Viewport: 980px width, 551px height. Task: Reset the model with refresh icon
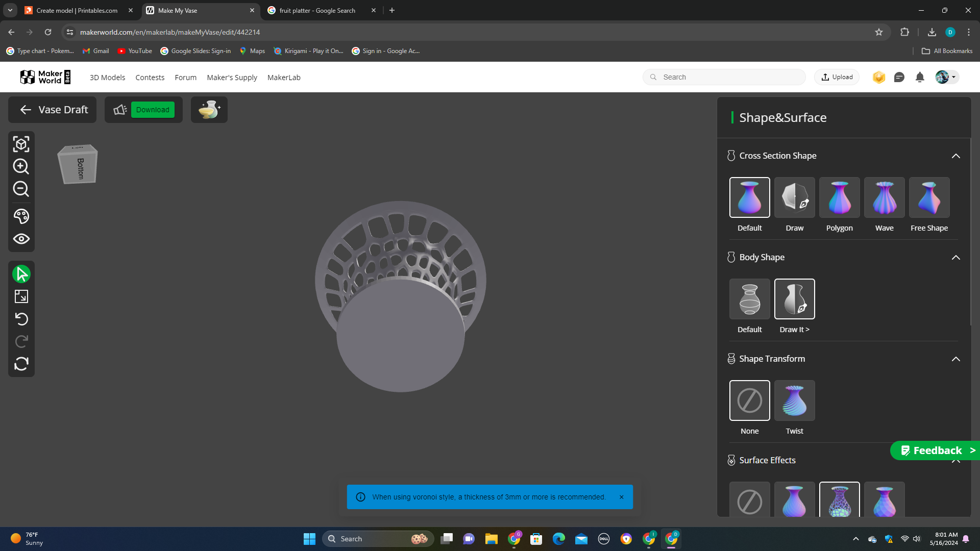[21, 364]
